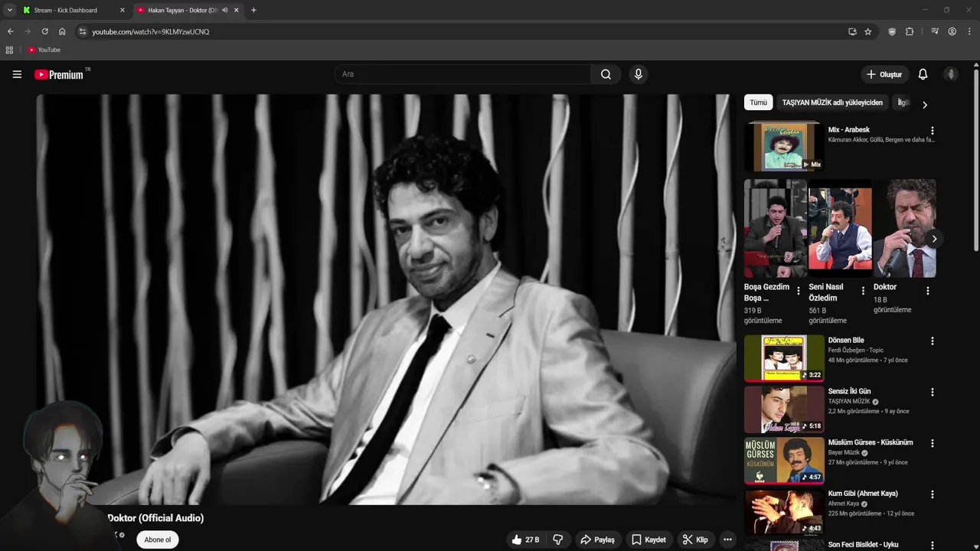Click the Oluştur create button
980x551 pixels.
point(884,74)
